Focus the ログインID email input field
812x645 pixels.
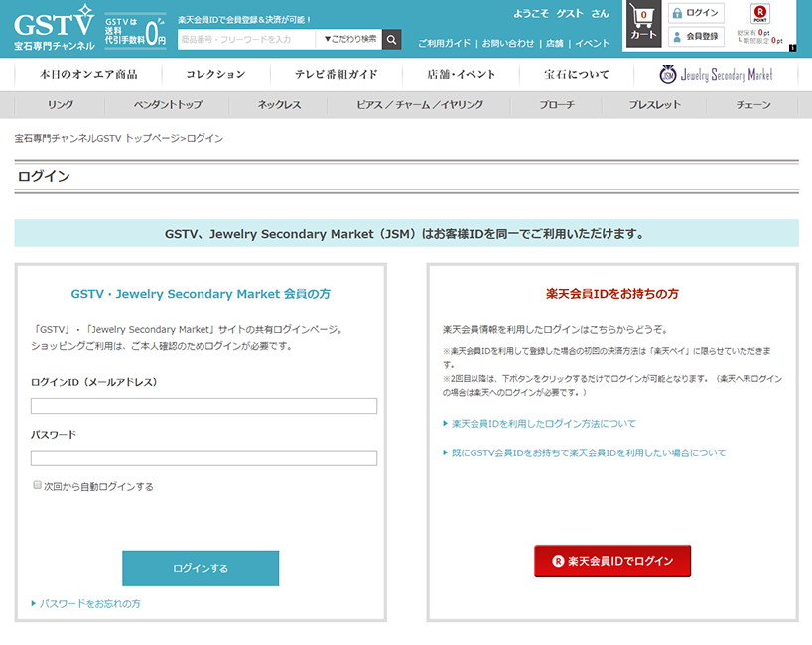point(203,406)
